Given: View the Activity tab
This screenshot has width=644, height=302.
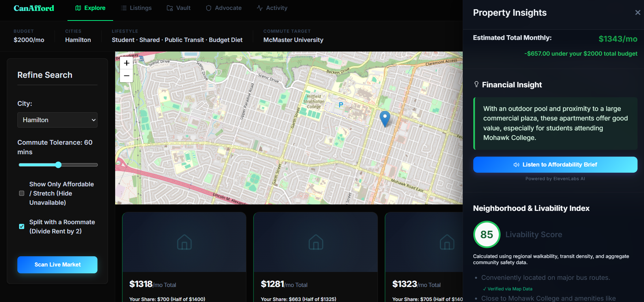Looking at the screenshot, I should click(x=272, y=8).
